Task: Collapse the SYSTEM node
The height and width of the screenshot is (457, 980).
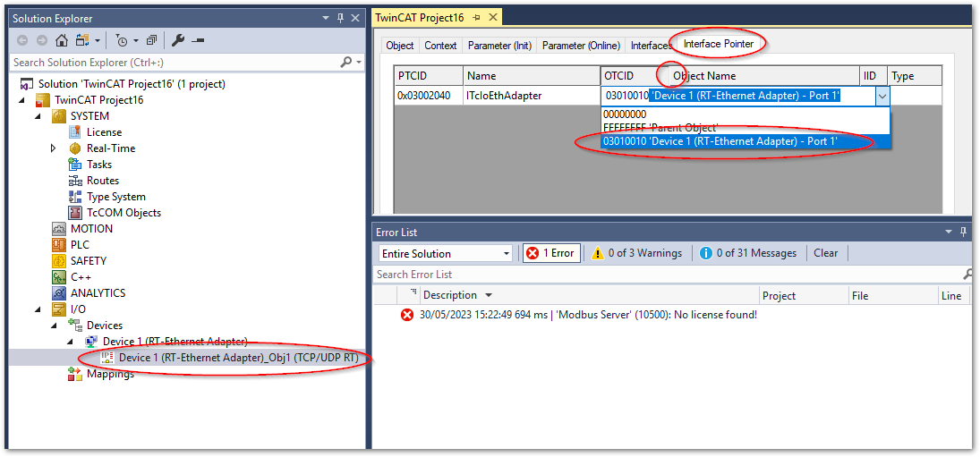Action: click(39, 116)
